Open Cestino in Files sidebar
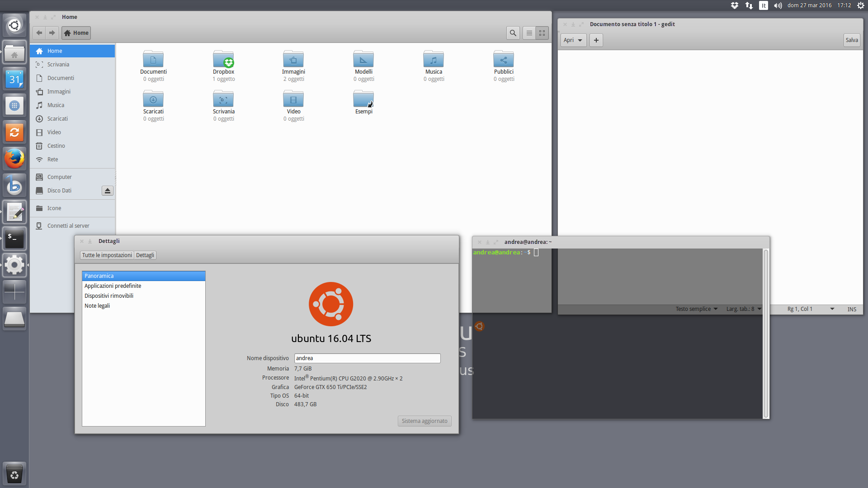 [72, 146]
